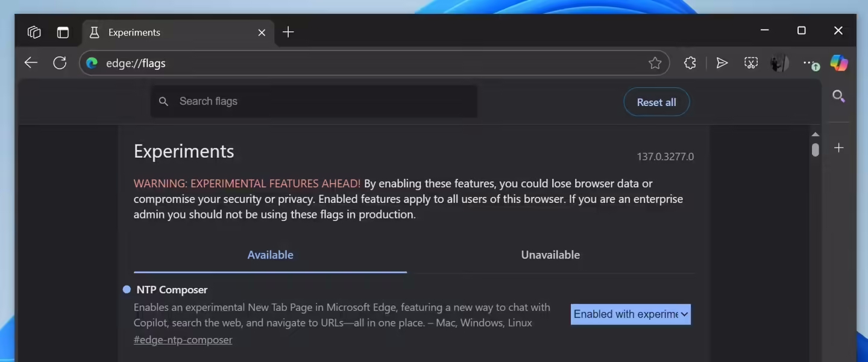Click the send/share arrow icon
The width and height of the screenshot is (868, 362).
click(722, 63)
